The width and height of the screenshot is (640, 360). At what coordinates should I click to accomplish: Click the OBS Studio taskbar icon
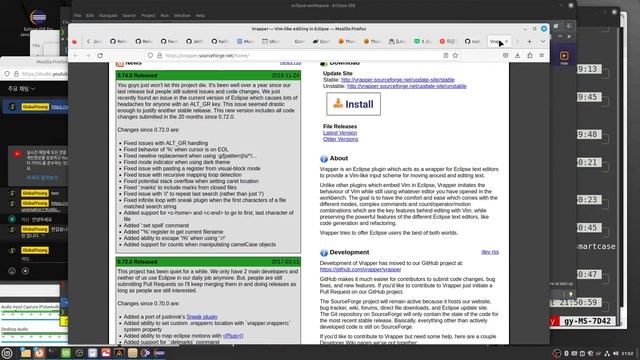(79, 353)
